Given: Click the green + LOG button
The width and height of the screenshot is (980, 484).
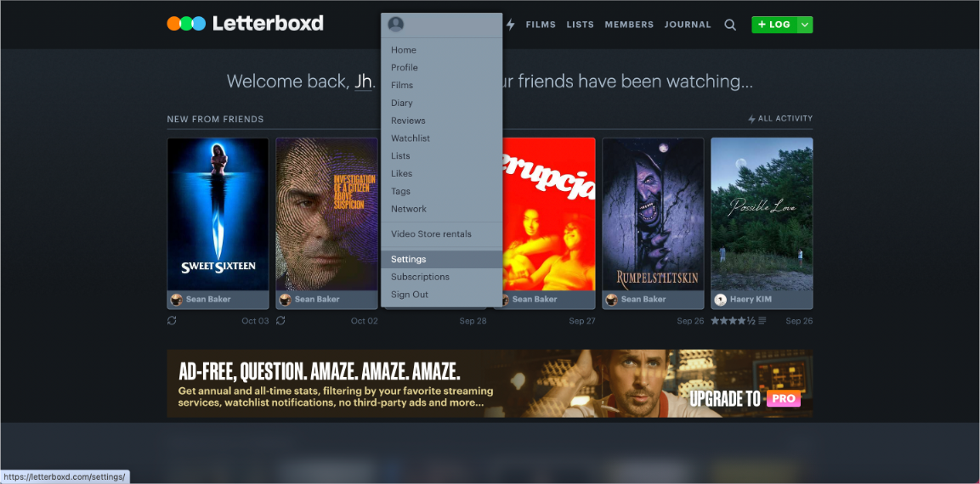Looking at the screenshot, I should [x=773, y=25].
